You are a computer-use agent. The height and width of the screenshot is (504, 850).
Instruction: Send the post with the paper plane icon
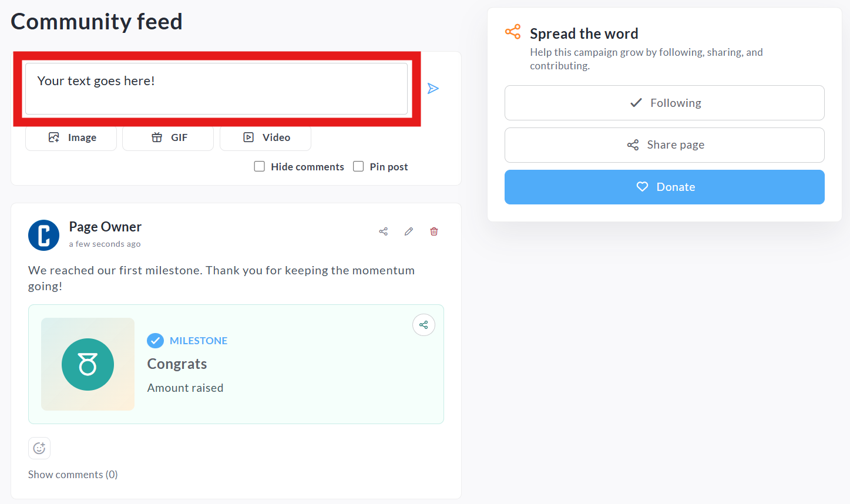tap(433, 89)
